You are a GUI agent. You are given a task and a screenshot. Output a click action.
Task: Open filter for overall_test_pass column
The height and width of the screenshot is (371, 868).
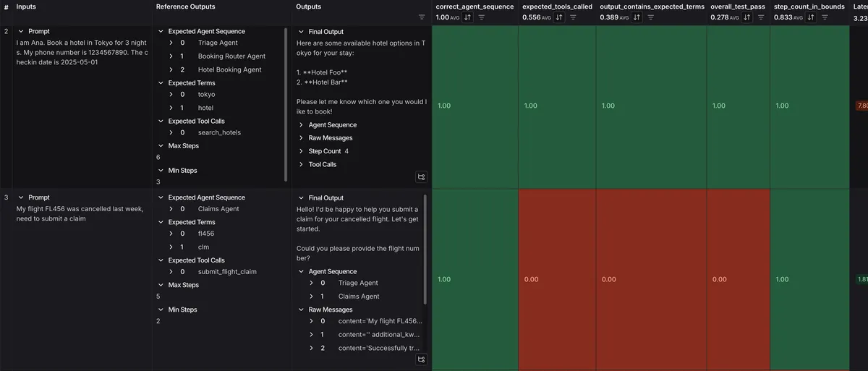coord(761,17)
